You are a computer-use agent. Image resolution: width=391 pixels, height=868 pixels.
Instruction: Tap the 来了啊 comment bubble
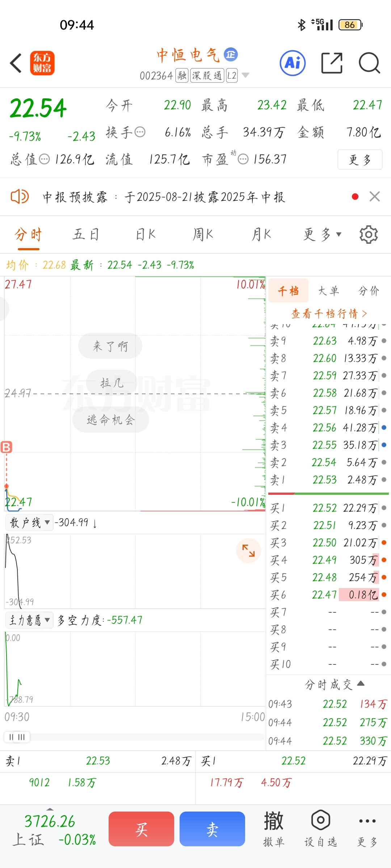[x=110, y=346]
